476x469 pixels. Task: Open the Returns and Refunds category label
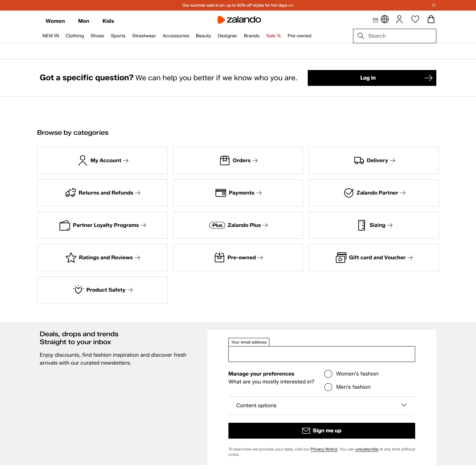tap(106, 193)
